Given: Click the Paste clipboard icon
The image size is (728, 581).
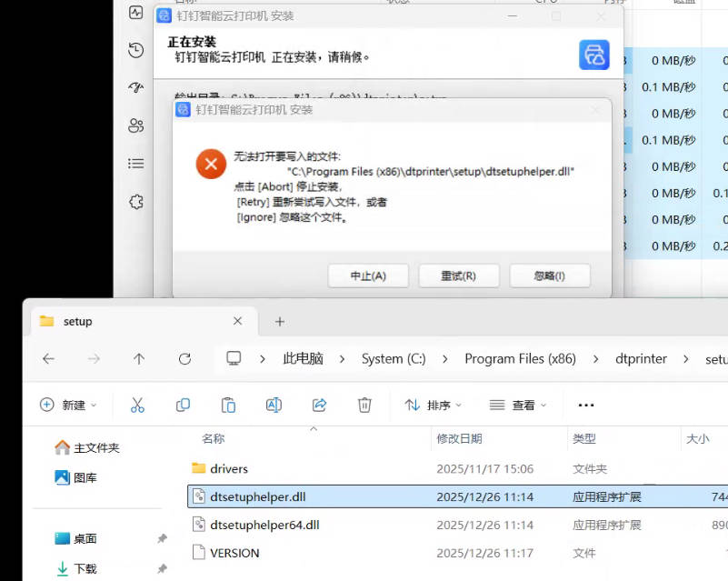Looking at the screenshot, I should [x=228, y=405].
